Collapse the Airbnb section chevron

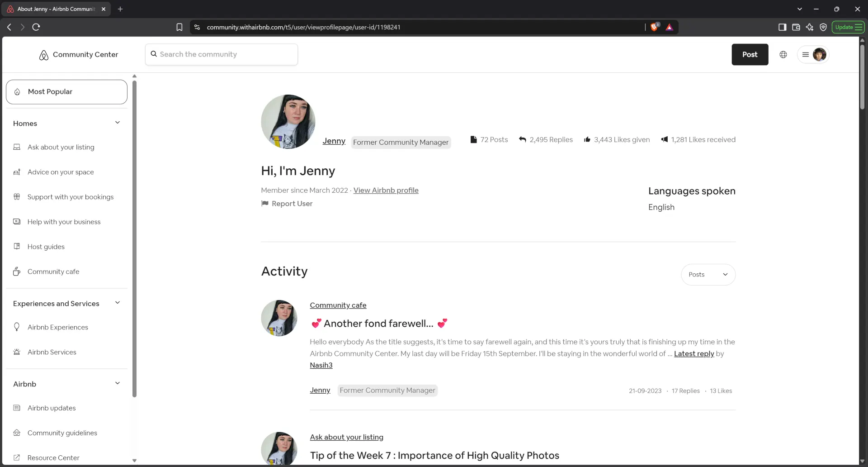click(118, 383)
